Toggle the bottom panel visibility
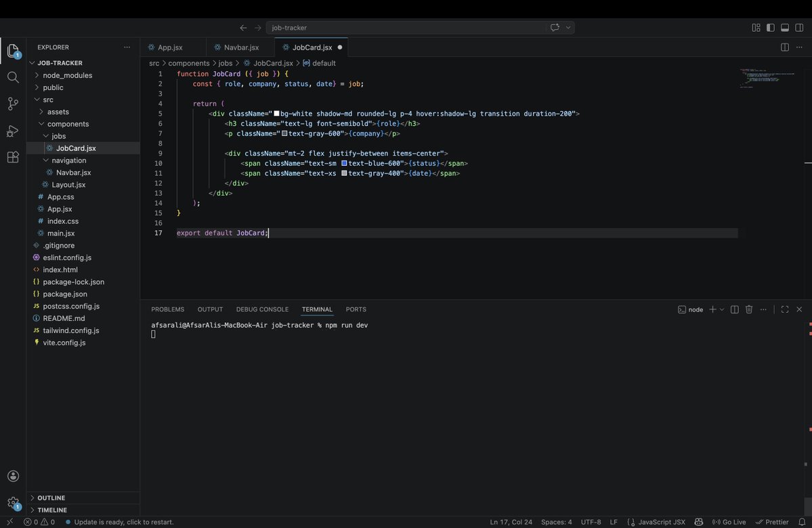812x528 pixels. point(785,28)
